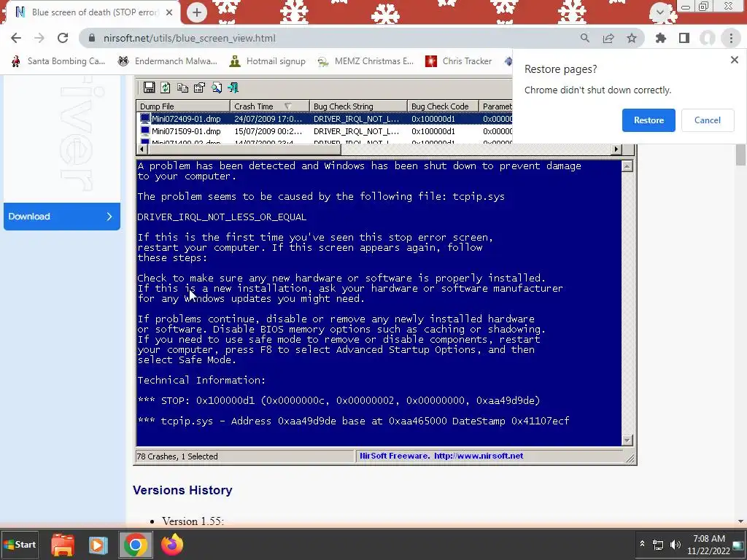Click the Download button in sidebar

coord(62,216)
